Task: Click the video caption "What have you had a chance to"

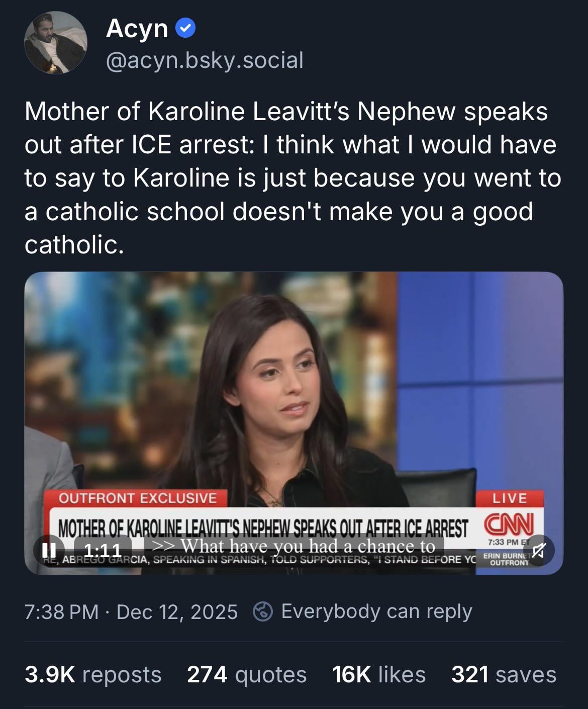Action: click(293, 546)
